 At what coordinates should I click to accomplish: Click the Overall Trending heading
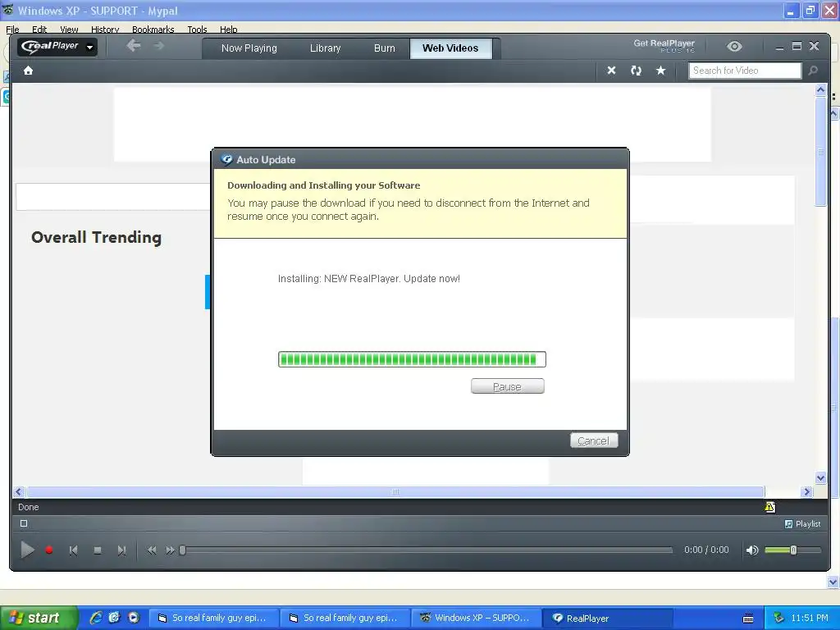click(97, 237)
